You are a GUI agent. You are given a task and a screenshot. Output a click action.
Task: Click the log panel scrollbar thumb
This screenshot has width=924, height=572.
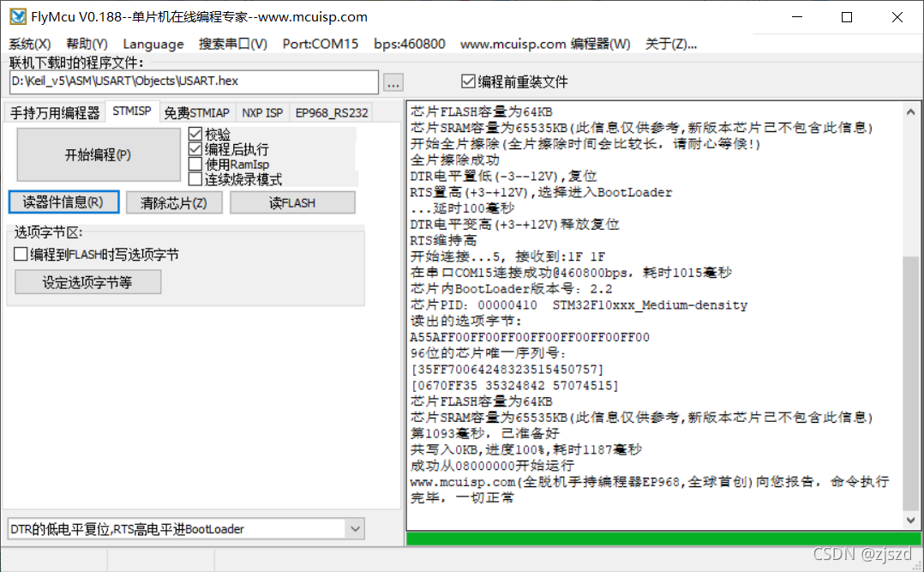point(910,383)
